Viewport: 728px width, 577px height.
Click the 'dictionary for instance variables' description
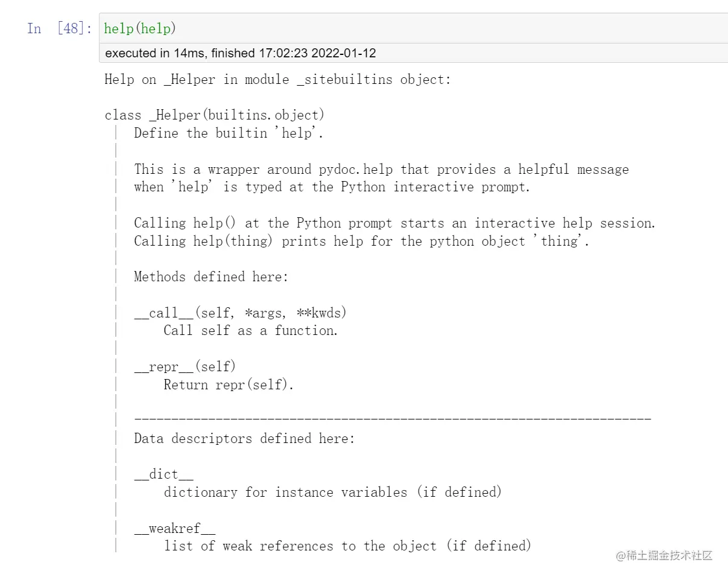tap(332, 493)
